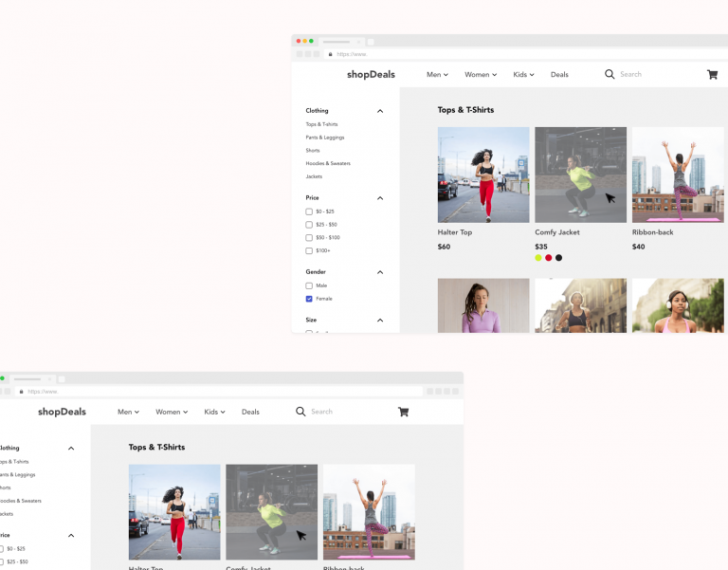Go to Pants & Leggings in upper window sidebar
This screenshot has height=570, width=728.
[324, 138]
